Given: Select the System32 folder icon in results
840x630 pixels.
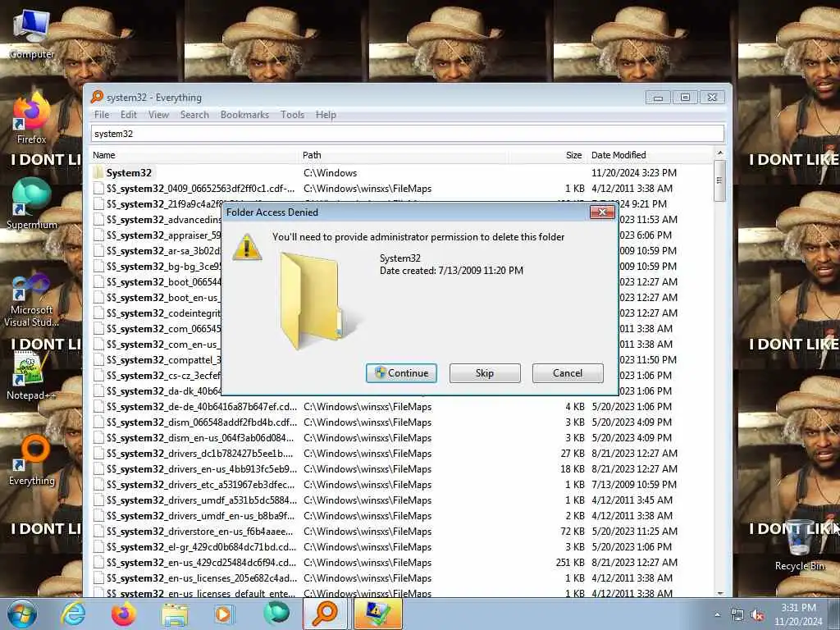Looking at the screenshot, I should tap(98, 172).
